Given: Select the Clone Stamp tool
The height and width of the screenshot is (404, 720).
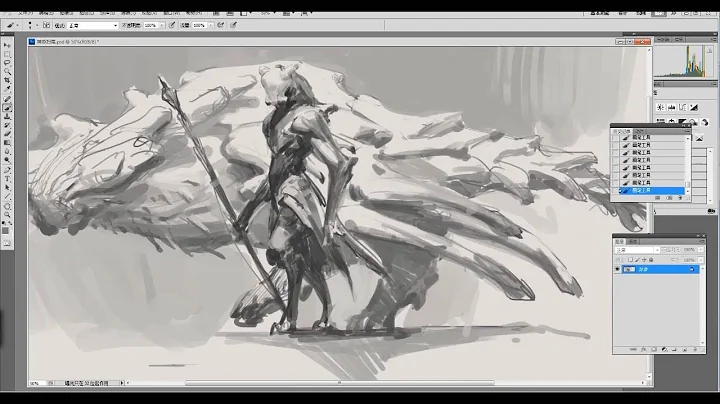Looking at the screenshot, I should pos(8,116).
